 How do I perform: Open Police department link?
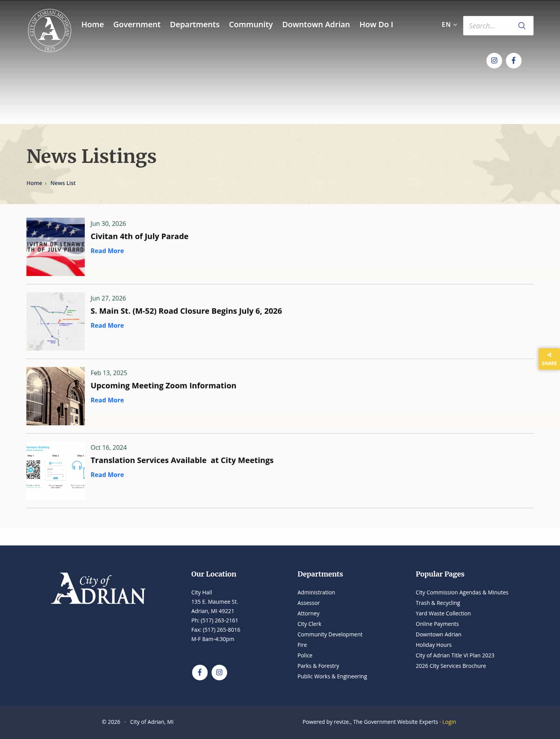tap(305, 655)
